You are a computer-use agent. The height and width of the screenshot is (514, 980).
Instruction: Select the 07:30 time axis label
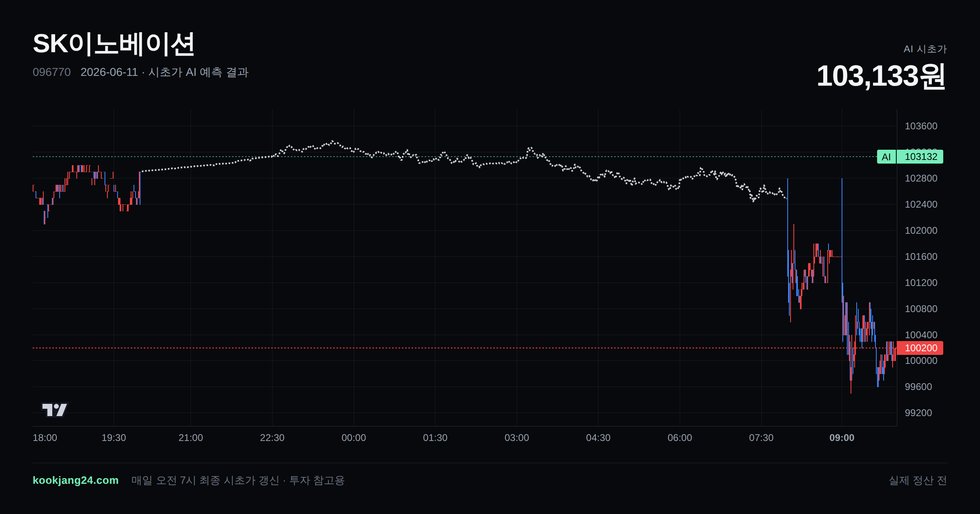[761, 438]
